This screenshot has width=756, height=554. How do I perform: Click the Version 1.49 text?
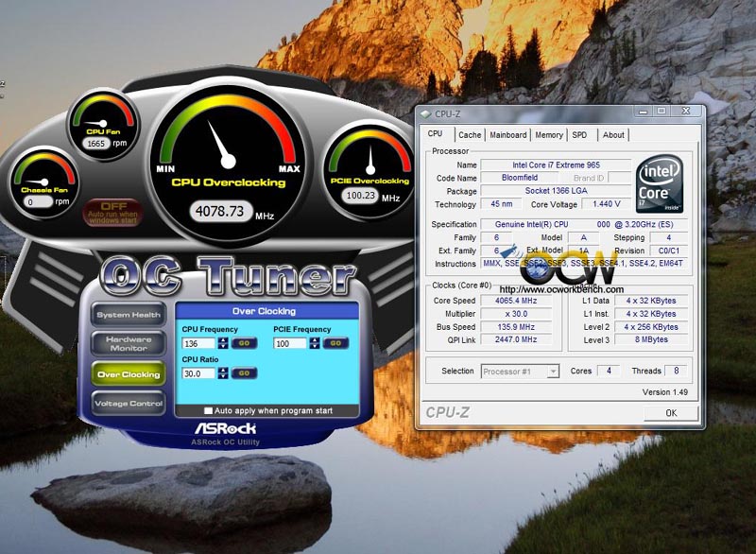click(665, 392)
